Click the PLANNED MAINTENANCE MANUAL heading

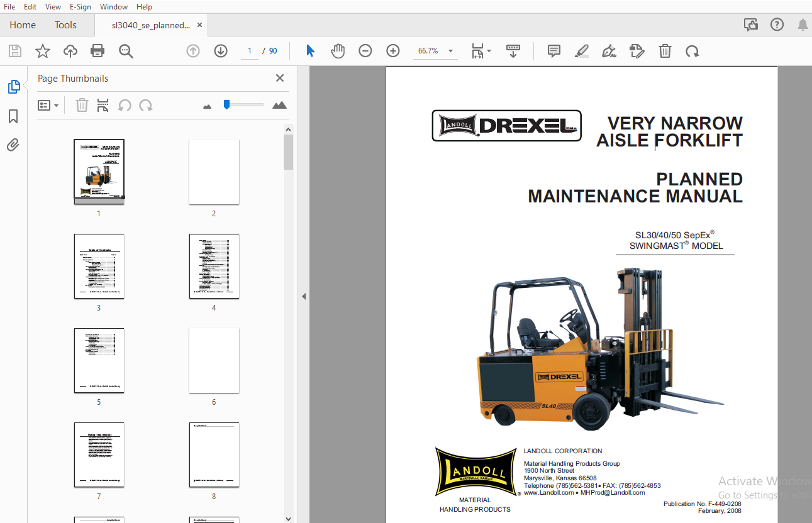click(635, 187)
